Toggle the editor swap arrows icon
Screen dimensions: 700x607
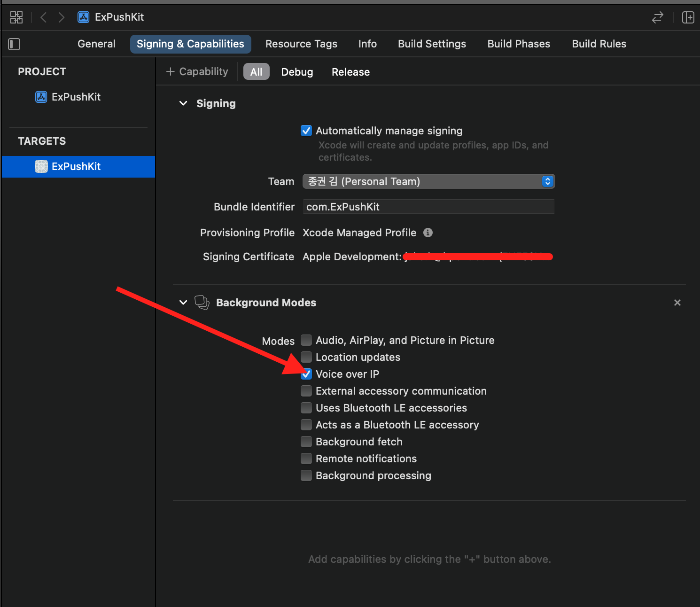pos(658,17)
